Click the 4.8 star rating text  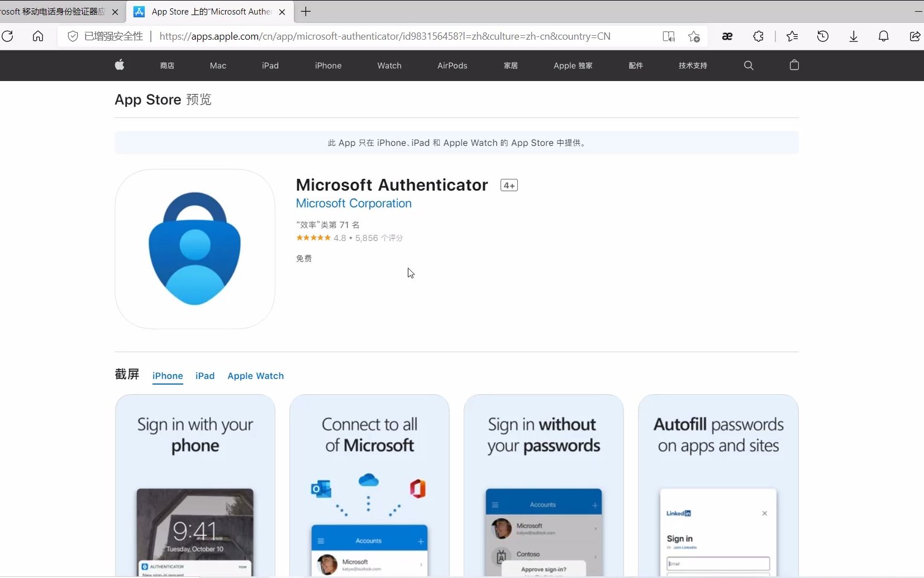[340, 238]
